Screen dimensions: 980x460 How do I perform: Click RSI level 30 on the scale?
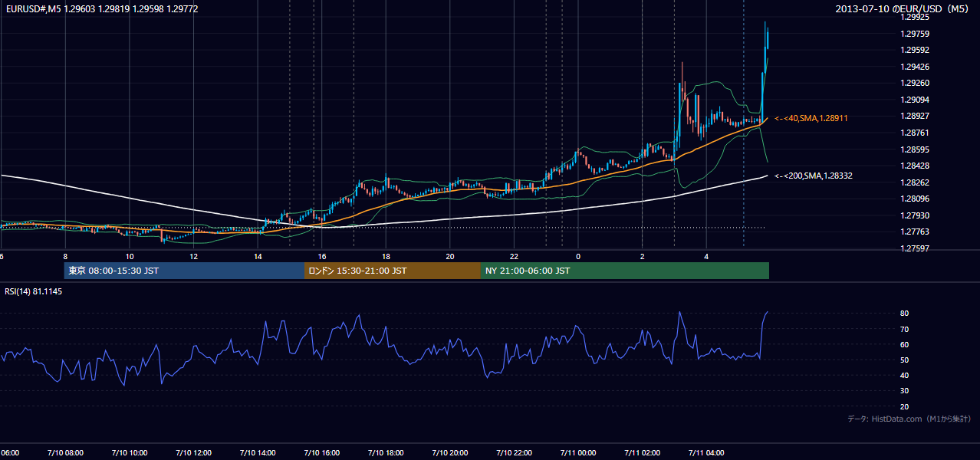(x=904, y=390)
